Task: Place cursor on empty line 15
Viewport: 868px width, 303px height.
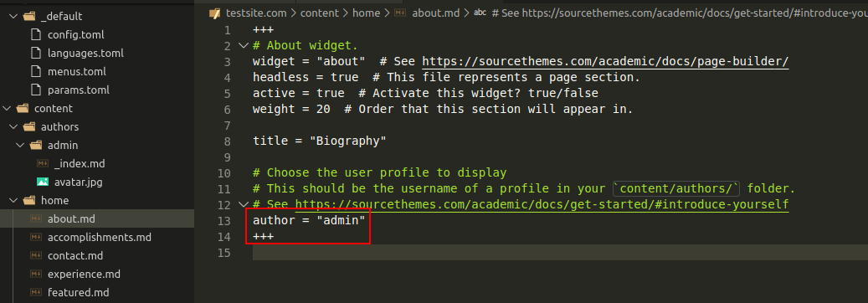Action: click(560, 253)
